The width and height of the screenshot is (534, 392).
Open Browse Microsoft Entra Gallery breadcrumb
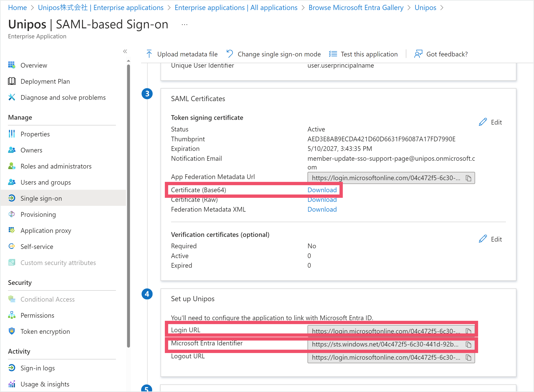356,8
